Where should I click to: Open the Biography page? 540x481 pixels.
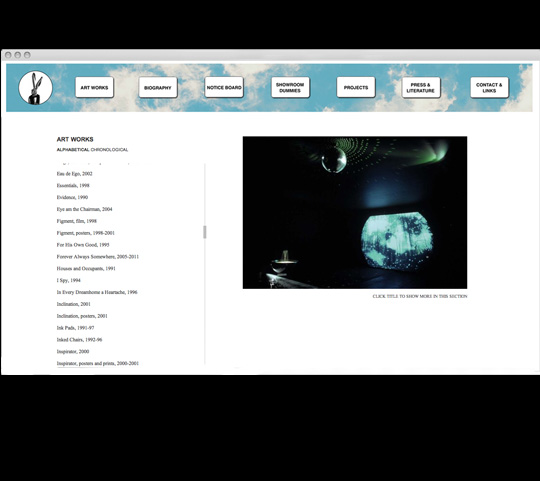pos(158,87)
